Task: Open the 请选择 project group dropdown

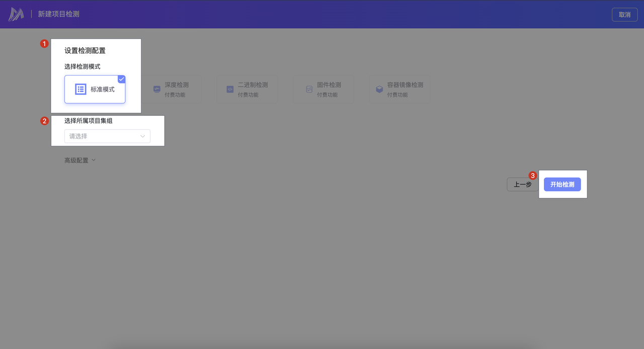Action: tap(103, 136)
